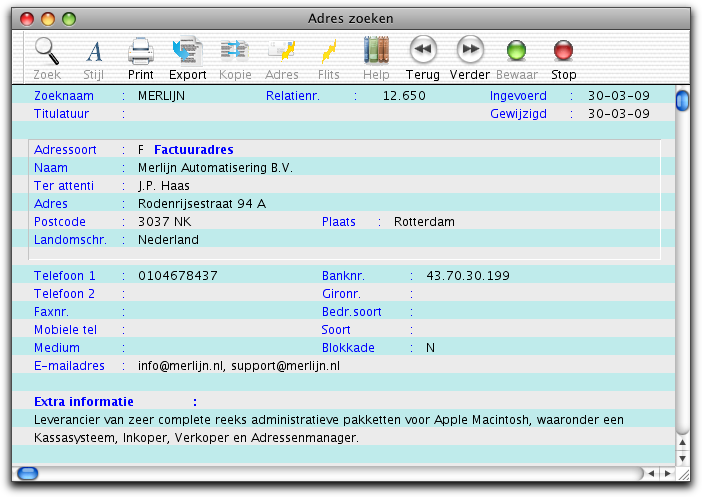The width and height of the screenshot is (702, 497).
Task: Click the Soort label
Action: tap(336, 330)
